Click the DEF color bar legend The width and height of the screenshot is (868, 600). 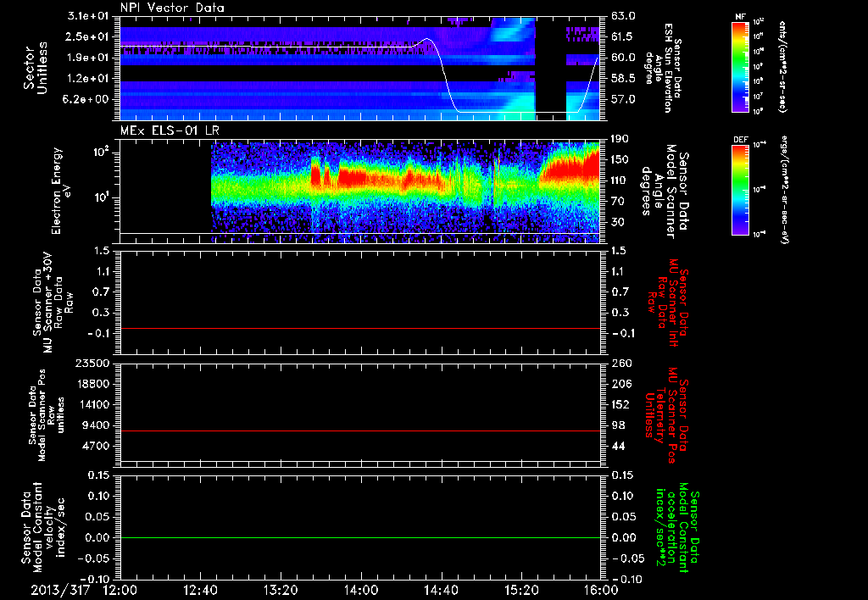click(x=741, y=190)
